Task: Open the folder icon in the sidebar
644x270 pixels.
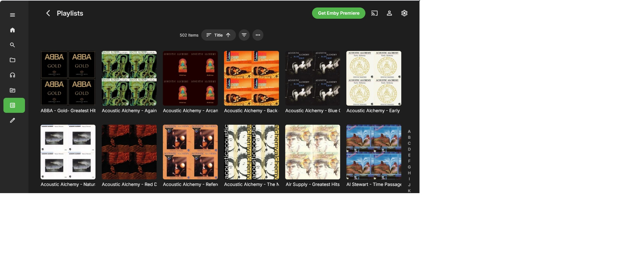Action: [x=12, y=60]
